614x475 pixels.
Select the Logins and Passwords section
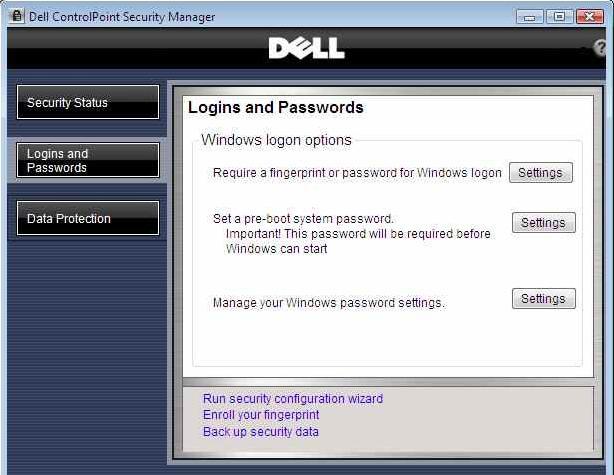coord(88,160)
